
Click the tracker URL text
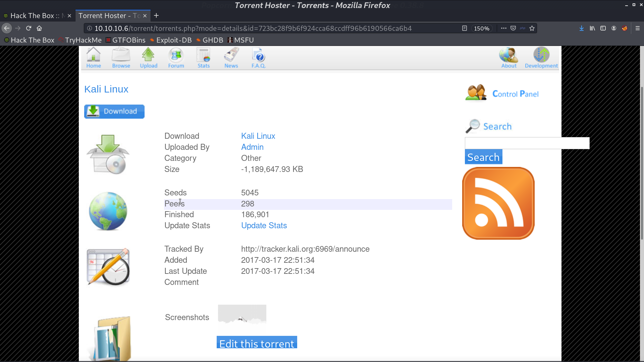coord(305,249)
